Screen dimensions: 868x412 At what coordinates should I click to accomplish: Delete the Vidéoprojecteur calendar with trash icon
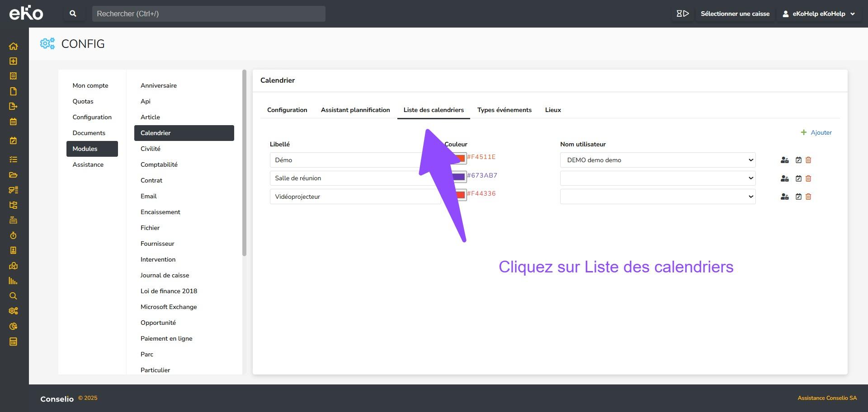pos(808,197)
